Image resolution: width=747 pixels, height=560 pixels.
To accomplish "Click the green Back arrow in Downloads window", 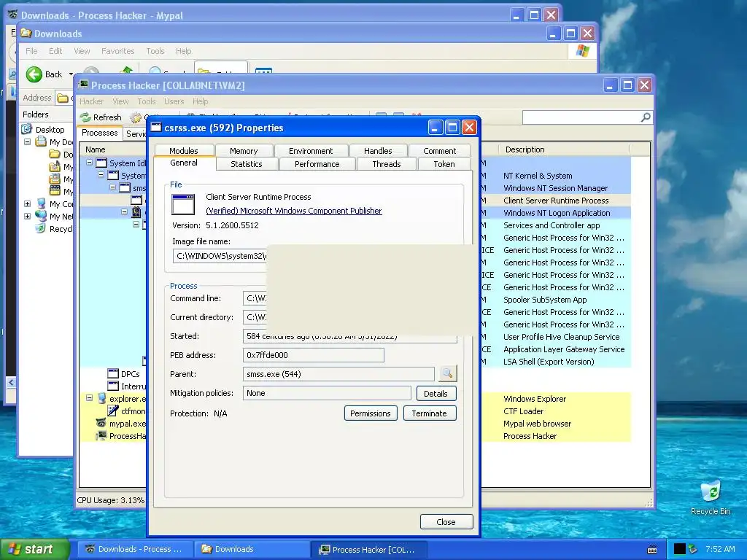I will (x=34, y=74).
